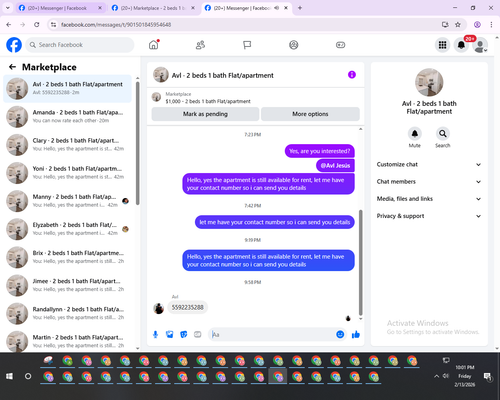Open the account profile avatar menu
500x400 pixels.
point(480,45)
